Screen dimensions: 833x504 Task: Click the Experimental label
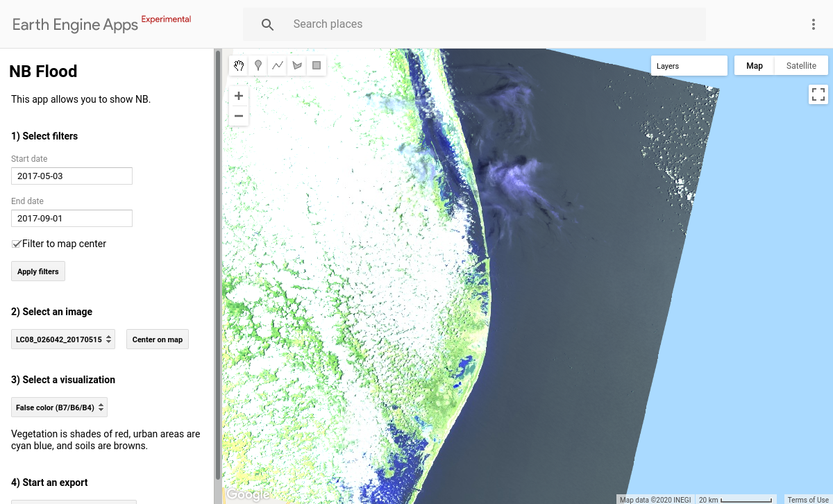(166, 19)
